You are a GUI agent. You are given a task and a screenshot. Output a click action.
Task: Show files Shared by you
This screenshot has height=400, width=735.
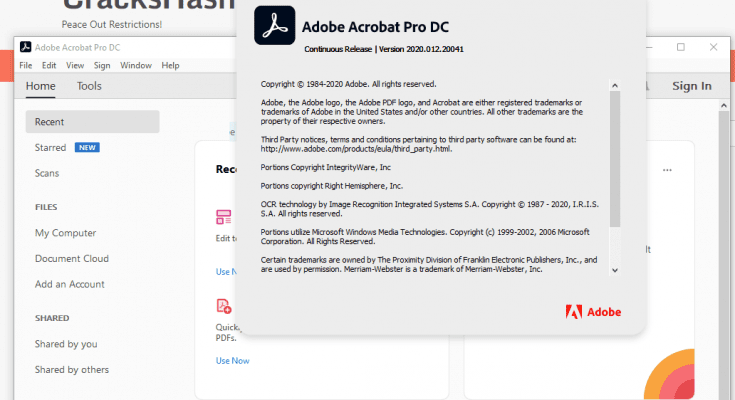[x=66, y=344]
